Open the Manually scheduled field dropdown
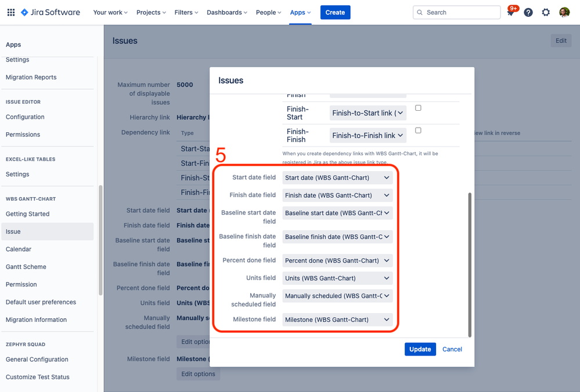 coord(337,296)
